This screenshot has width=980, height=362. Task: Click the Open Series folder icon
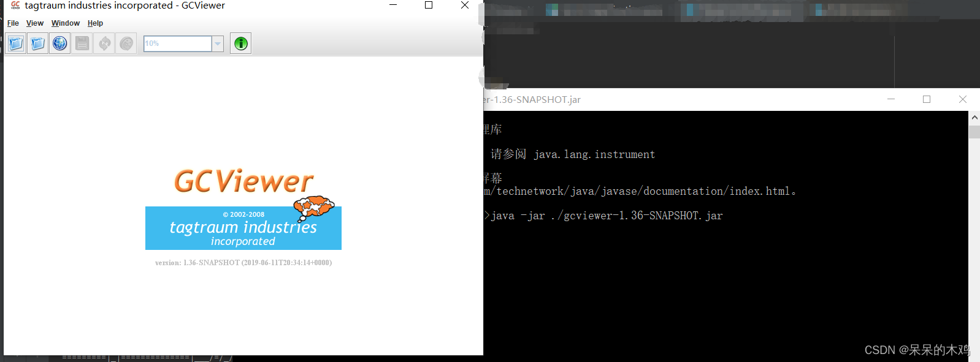coord(38,43)
